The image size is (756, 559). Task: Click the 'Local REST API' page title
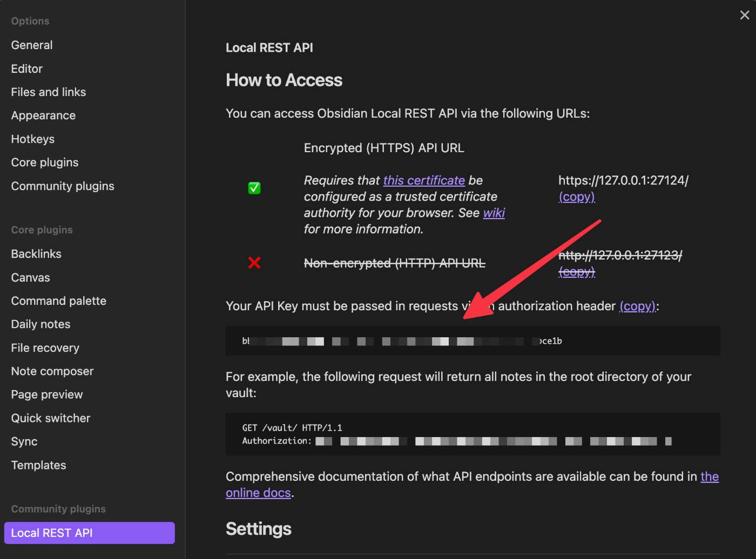pos(269,47)
